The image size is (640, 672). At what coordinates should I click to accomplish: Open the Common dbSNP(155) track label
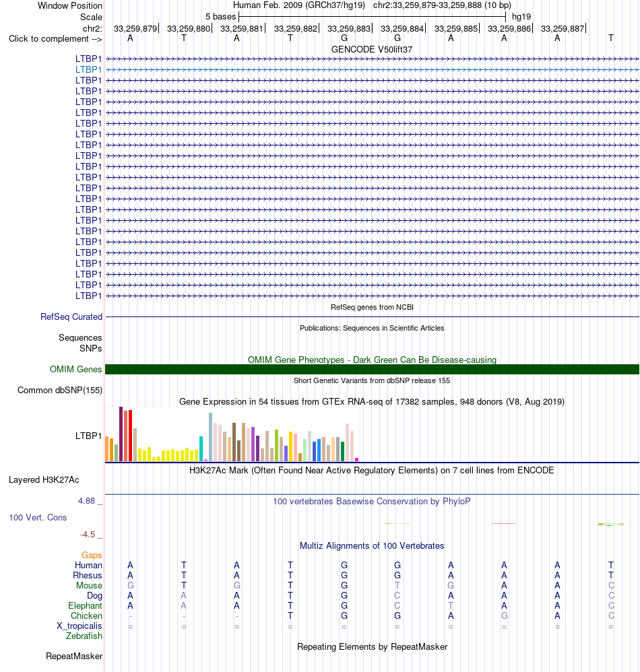[60, 391]
